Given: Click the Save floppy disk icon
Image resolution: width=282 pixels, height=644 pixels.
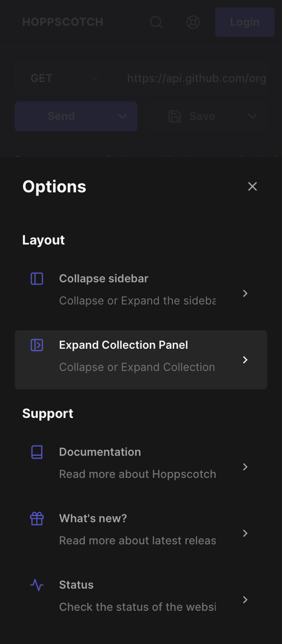Looking at the screenshot, I should pyautogui.click(x=174, y=116).
